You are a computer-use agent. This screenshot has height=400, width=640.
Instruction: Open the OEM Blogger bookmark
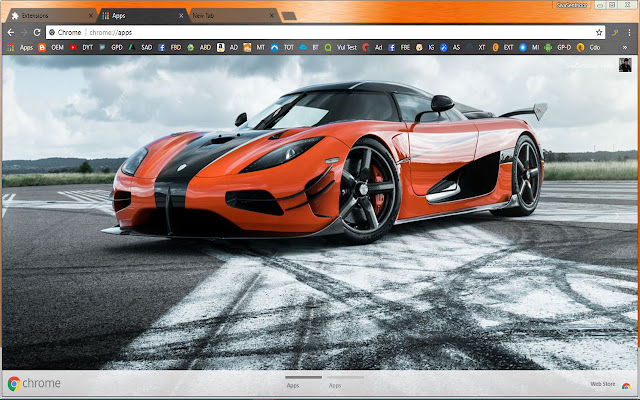(x=51, y=47)
